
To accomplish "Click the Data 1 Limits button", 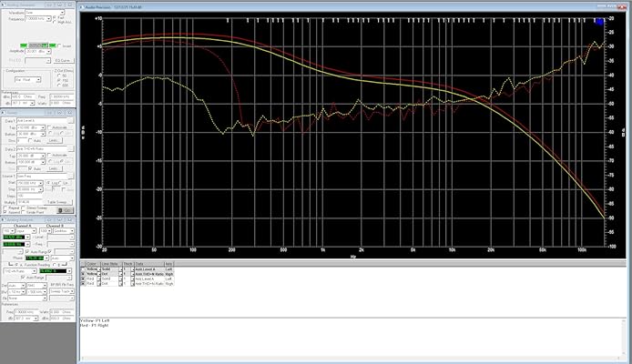I will coord(54,140).
